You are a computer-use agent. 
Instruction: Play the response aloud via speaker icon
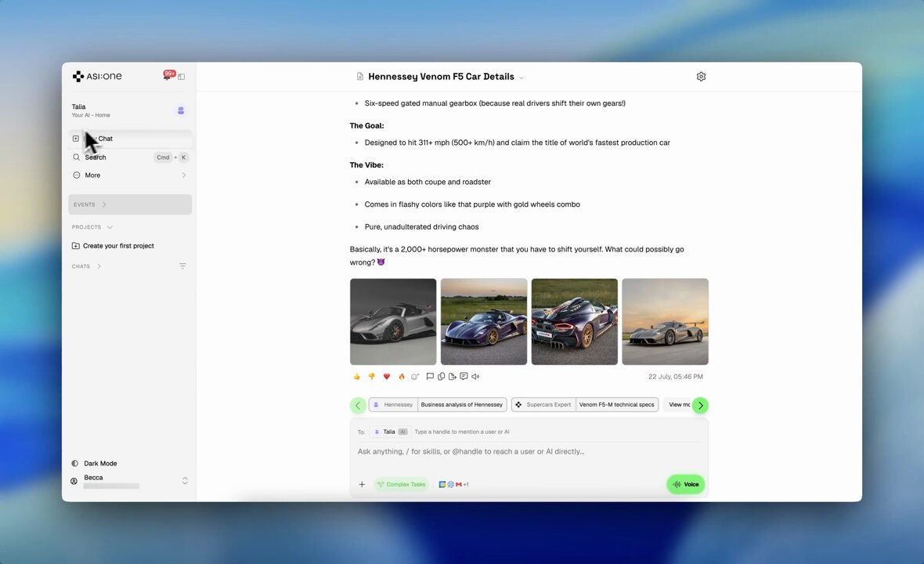(x=475, y=377)
